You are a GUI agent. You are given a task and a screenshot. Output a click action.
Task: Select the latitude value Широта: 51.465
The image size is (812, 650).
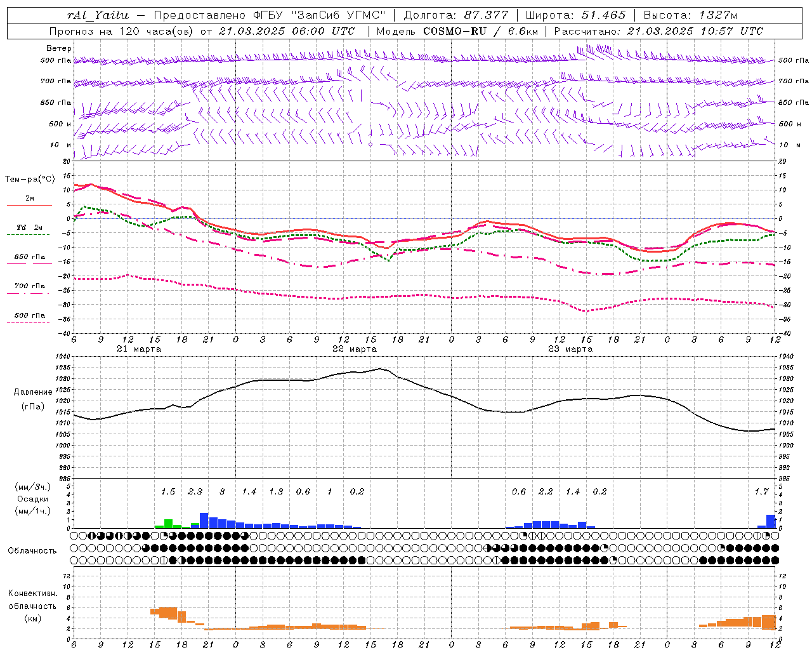(x=576, y=15)
